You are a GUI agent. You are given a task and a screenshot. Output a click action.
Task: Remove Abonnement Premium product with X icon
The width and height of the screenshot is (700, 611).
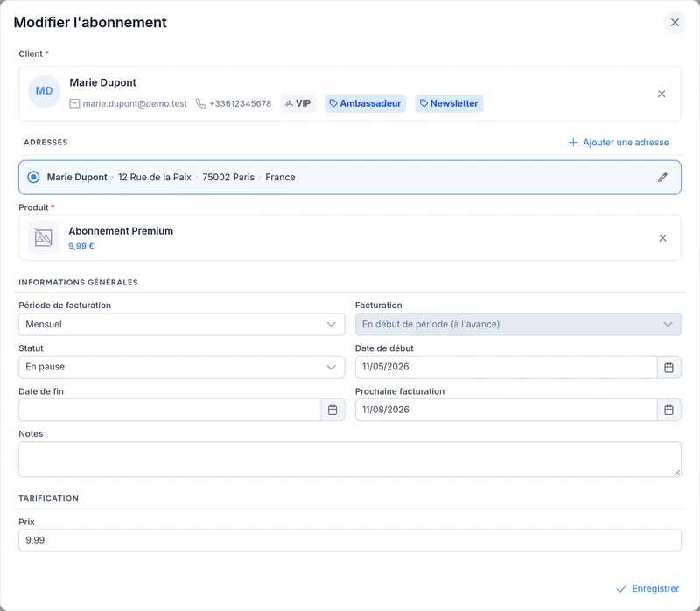(662, 238)
